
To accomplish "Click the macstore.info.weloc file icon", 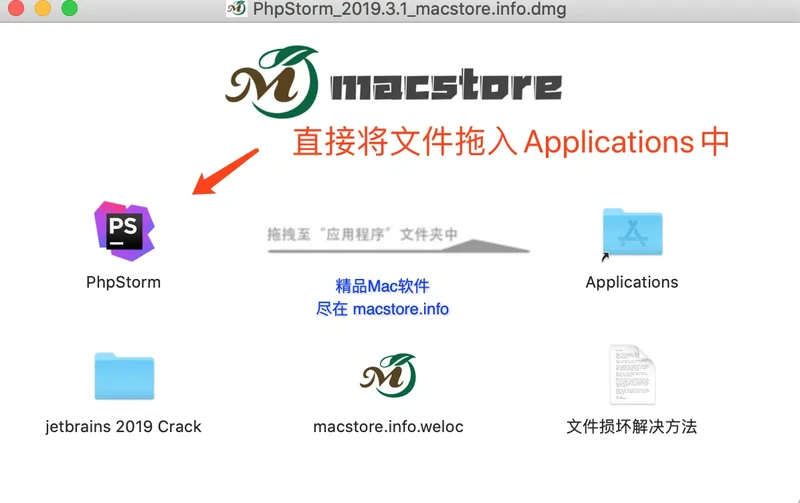I will pyautogui.click(x=388, y=376).
